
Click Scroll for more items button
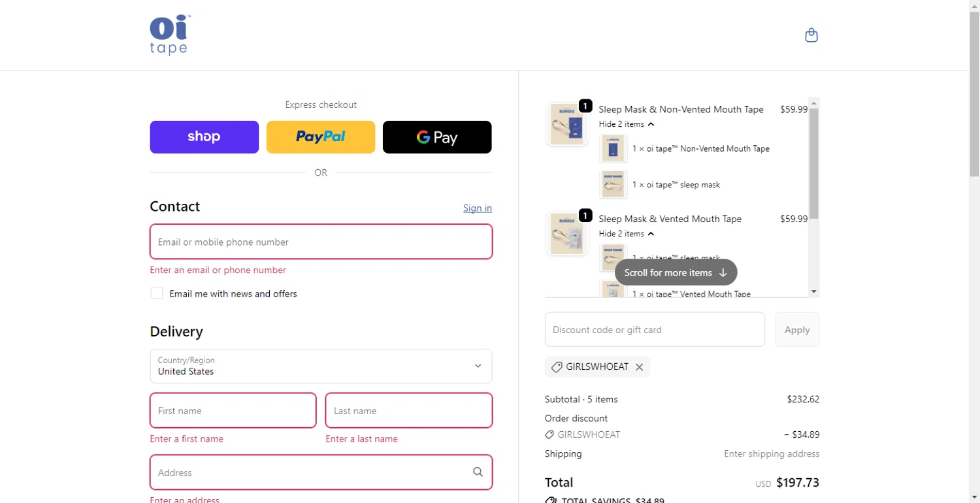pos(676,272)
